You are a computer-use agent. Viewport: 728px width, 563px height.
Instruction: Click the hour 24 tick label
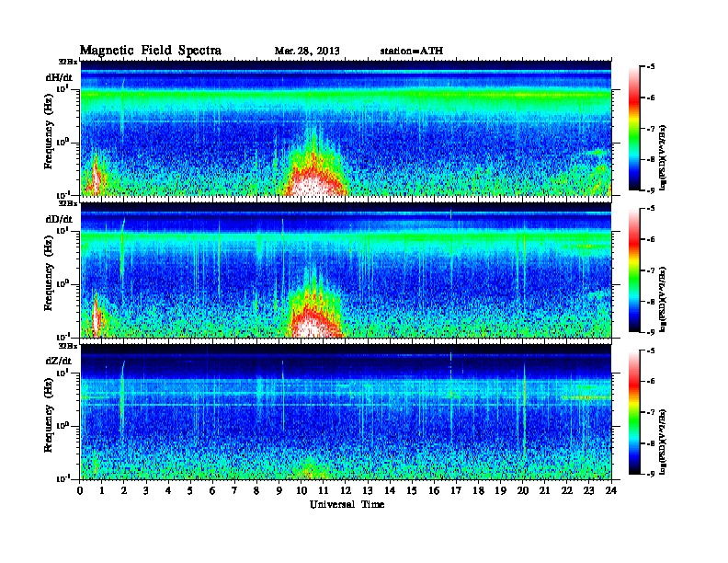coord(611,490)
